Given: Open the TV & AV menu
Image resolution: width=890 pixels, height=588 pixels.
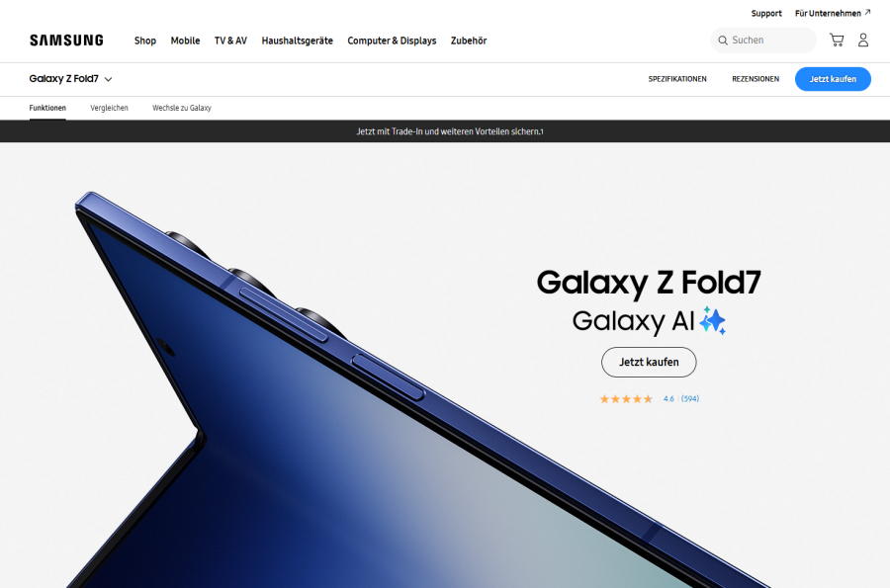Looking at the screenshot, I should coord(230,41).
